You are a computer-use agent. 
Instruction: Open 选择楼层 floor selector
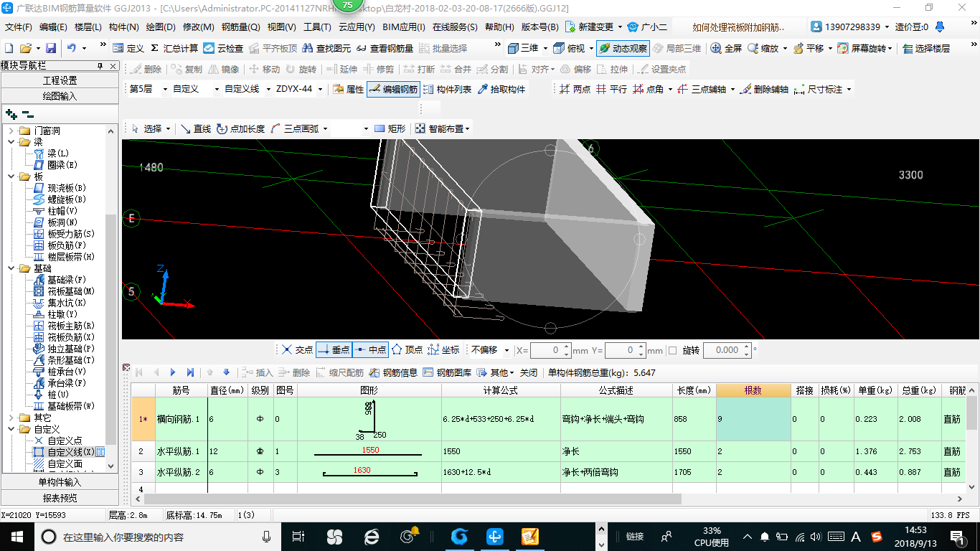point(926,48)
